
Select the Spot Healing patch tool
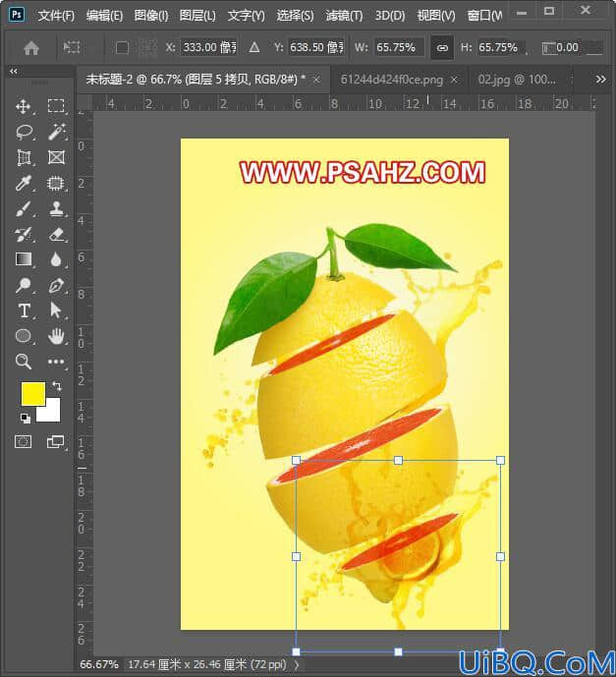coord(56,184)
